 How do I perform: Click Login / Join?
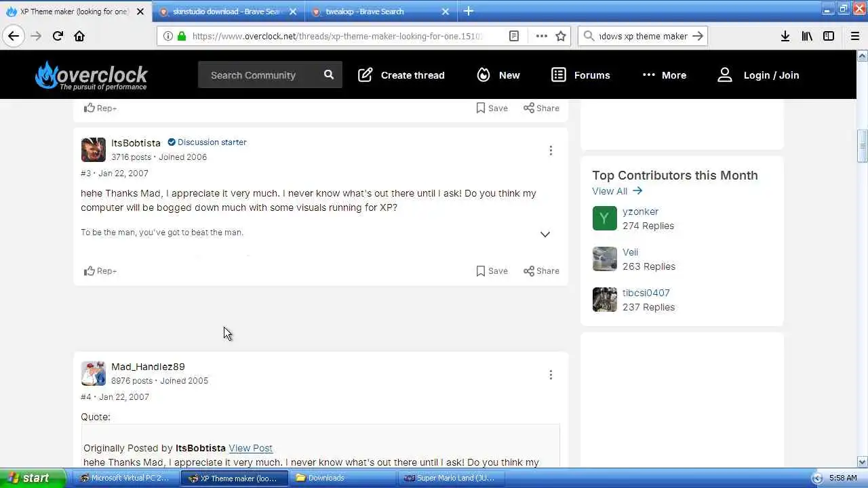point(758,75)
